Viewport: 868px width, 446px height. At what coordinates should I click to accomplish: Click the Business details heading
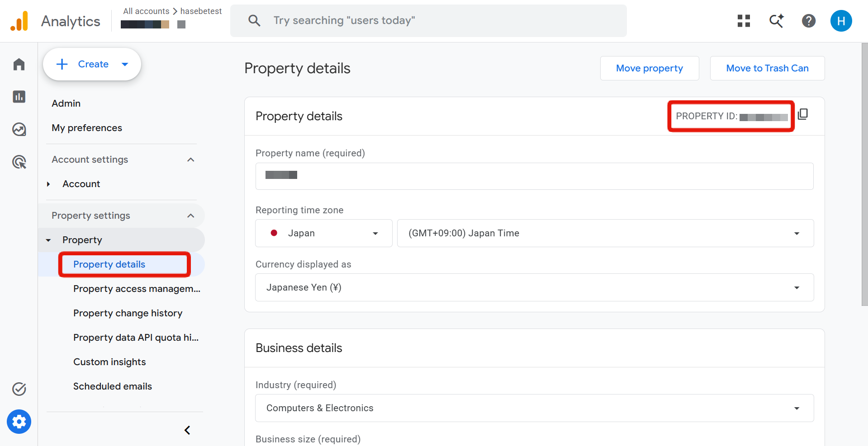[299, 348]
